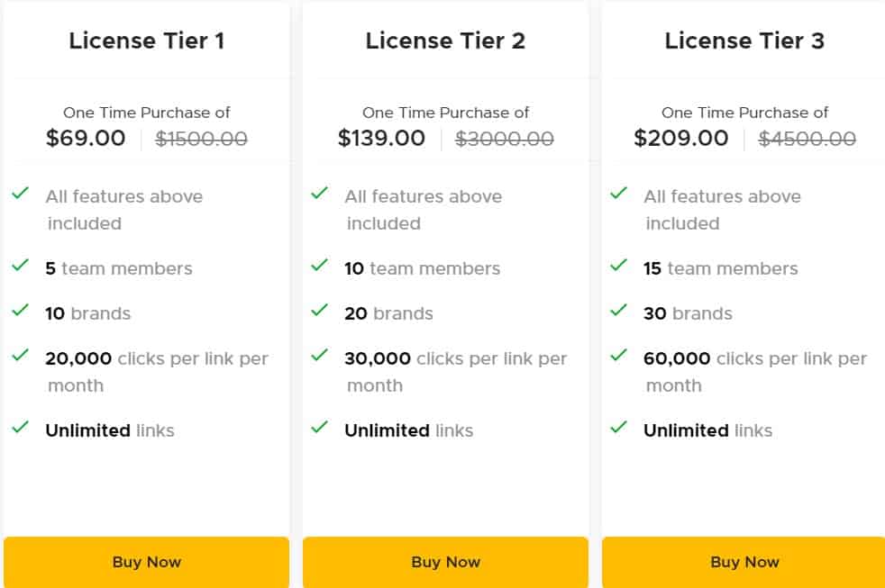
Task: Click the checkmark beside '10 team members' in Tier 2
Action: point(320,264)
